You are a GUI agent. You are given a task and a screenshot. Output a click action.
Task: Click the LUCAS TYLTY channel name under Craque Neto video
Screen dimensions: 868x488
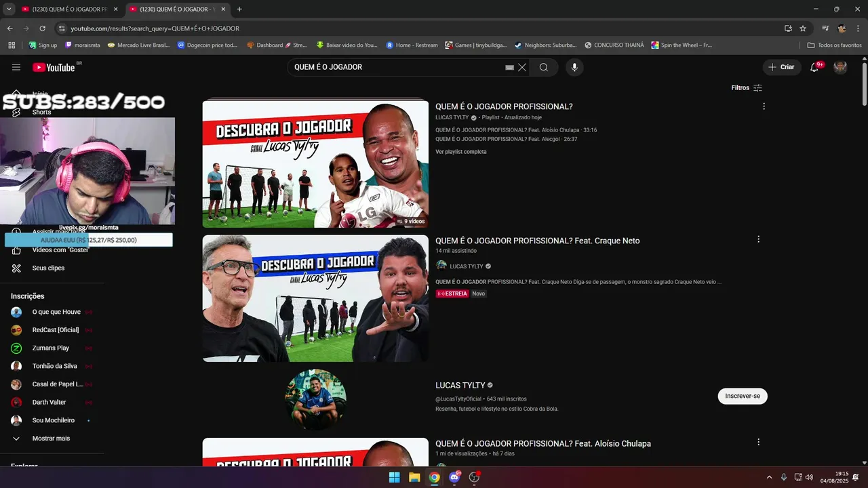pyautogui.click(x=467, y=266)
